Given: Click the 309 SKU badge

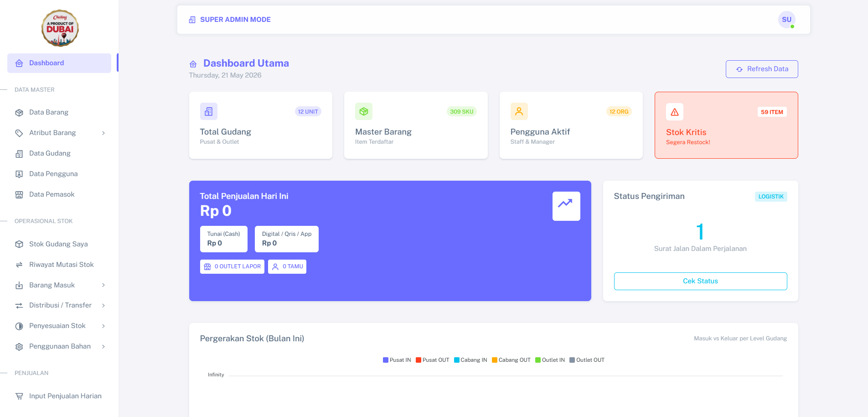Looking at the screenshot, I should 462,112.
